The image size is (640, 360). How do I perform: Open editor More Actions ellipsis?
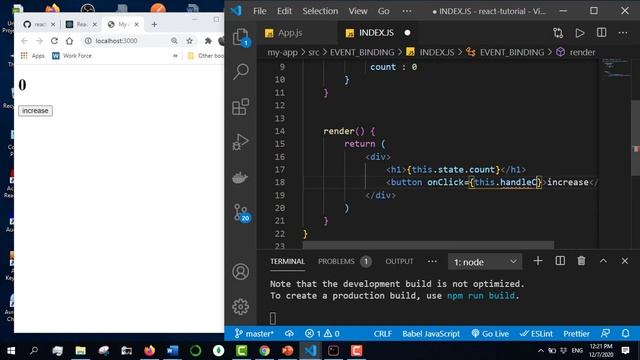pos(623,33)
